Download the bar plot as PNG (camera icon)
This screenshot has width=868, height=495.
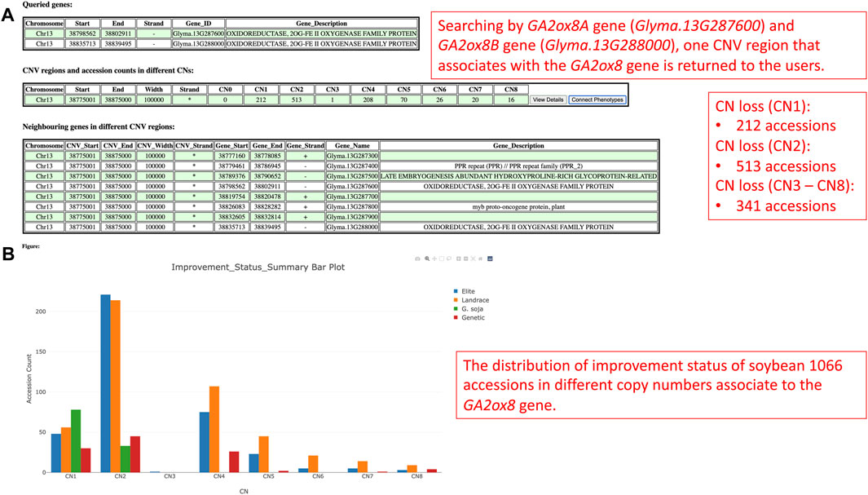tap(417, 259)
